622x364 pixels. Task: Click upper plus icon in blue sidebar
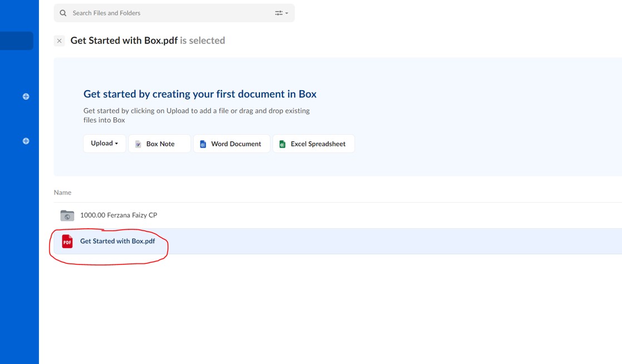point(26,96)
